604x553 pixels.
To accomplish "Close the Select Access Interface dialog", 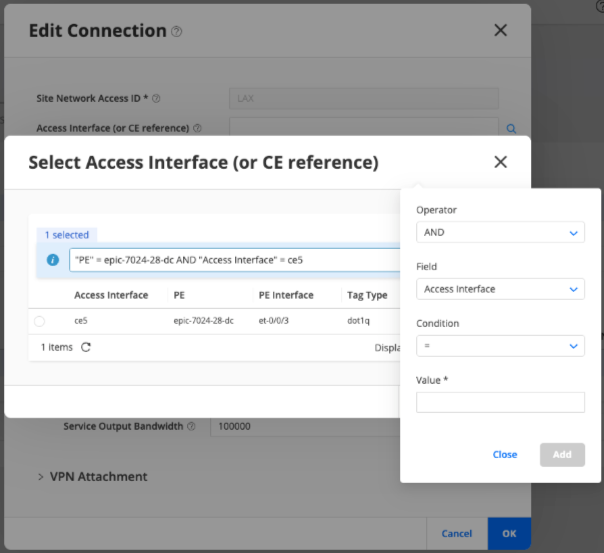I will (x=500, y=162).
